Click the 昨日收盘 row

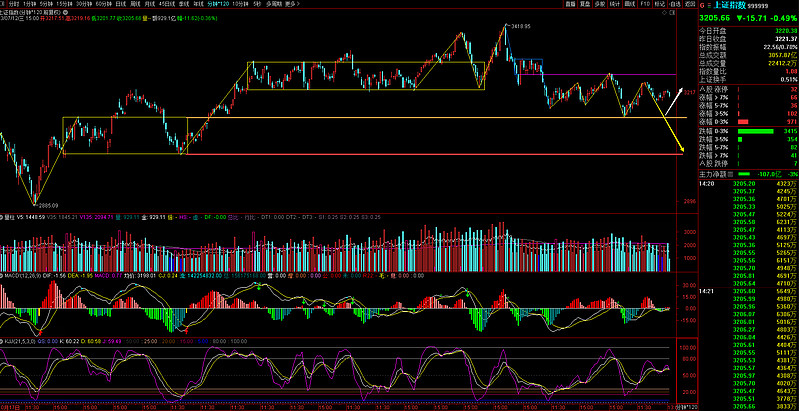click(x=748, y=39)
